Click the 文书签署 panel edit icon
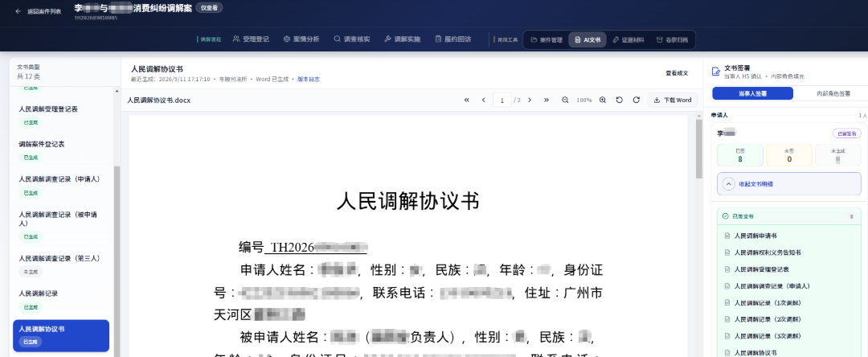Image resolution: width=868 pixels, height=357 pixels. tap(716, 72)
